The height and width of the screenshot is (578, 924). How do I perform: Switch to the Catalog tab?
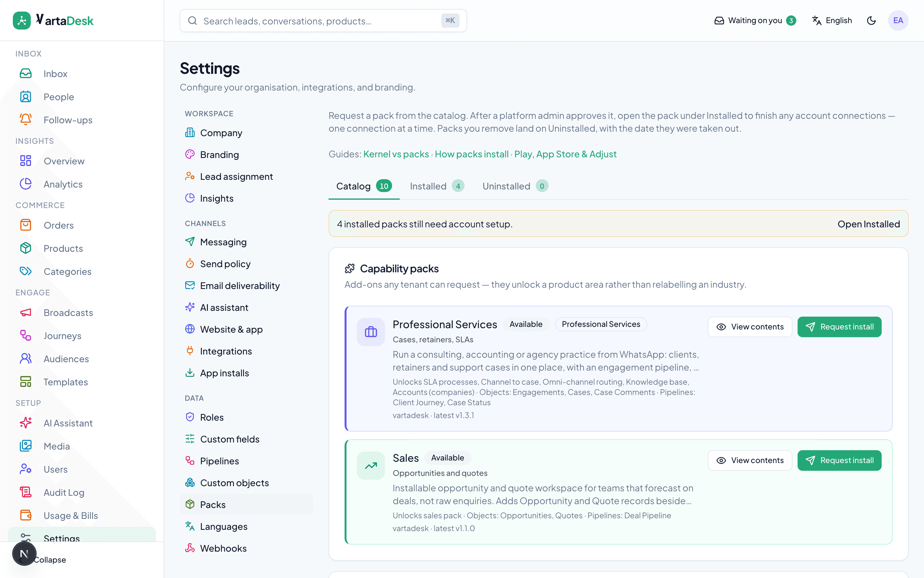pos(364,186)
